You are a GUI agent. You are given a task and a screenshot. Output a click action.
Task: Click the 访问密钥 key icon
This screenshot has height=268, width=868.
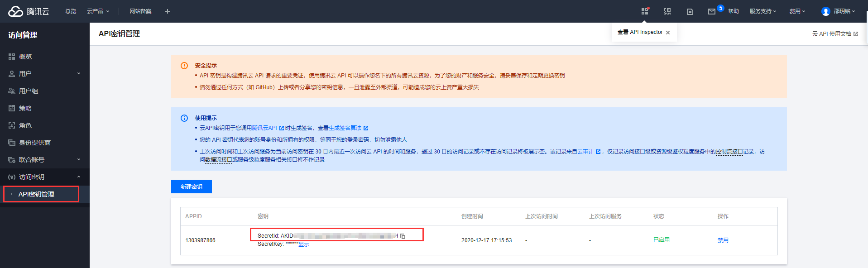[12, 177]
